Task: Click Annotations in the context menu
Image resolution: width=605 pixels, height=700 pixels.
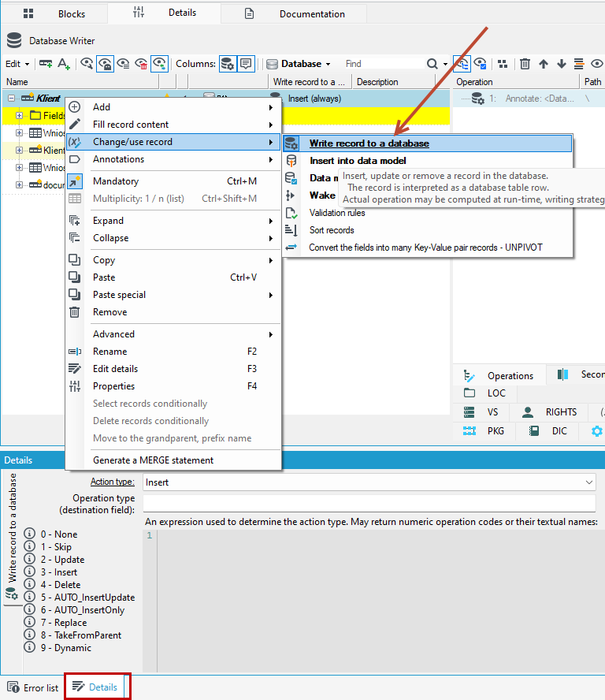Action: 173,159
